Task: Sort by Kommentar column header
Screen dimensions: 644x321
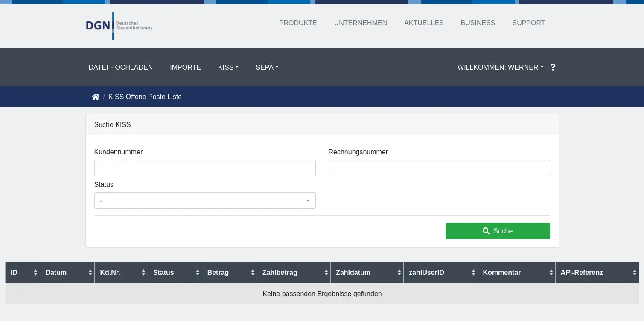Action: (x=501, y=273)
